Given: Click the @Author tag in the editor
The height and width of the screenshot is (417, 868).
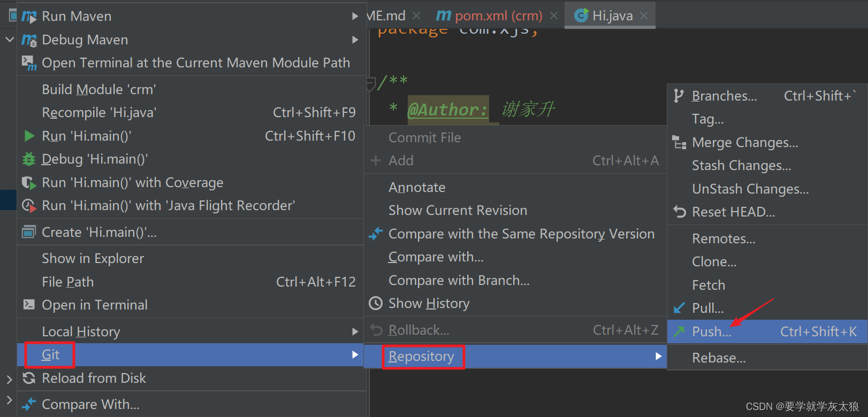Looking at the screenshot, I should click(x=448, y=110).
